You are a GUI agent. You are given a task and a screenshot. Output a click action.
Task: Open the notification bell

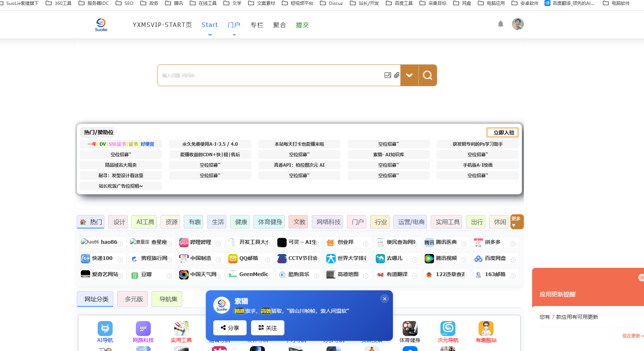click(501, 24)
